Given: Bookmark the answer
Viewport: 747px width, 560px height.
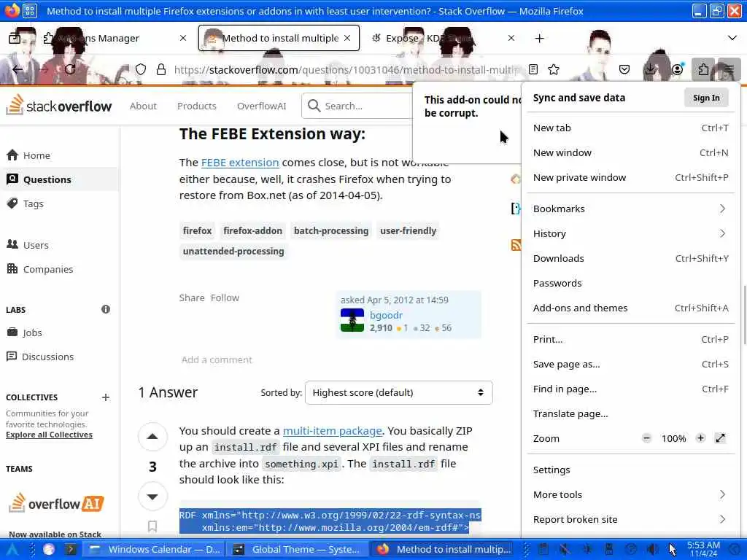Looking at the screenshot, I should pos(152,526).
